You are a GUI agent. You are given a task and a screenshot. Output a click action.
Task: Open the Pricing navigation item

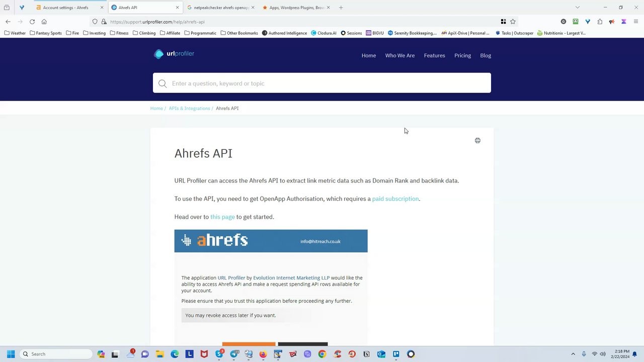coord(462,55)
